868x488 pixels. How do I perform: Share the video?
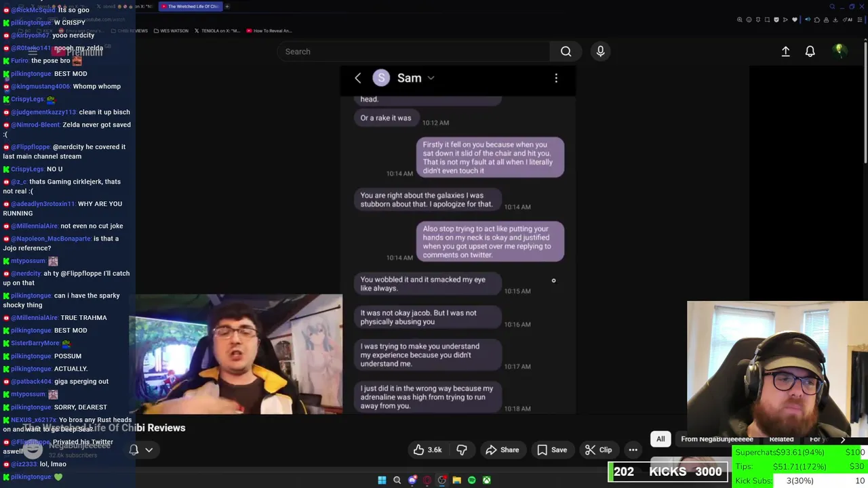pyautogui.click(x=502, y=449)
